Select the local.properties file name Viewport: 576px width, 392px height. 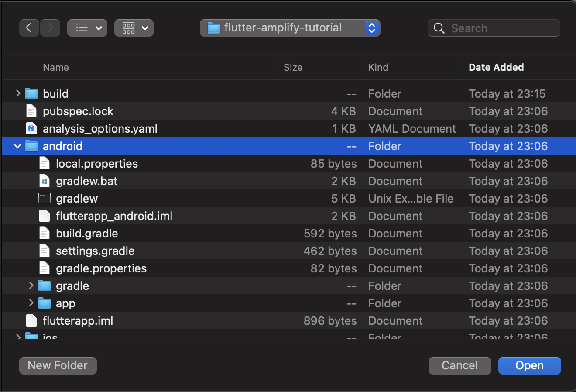coord(97,163)
